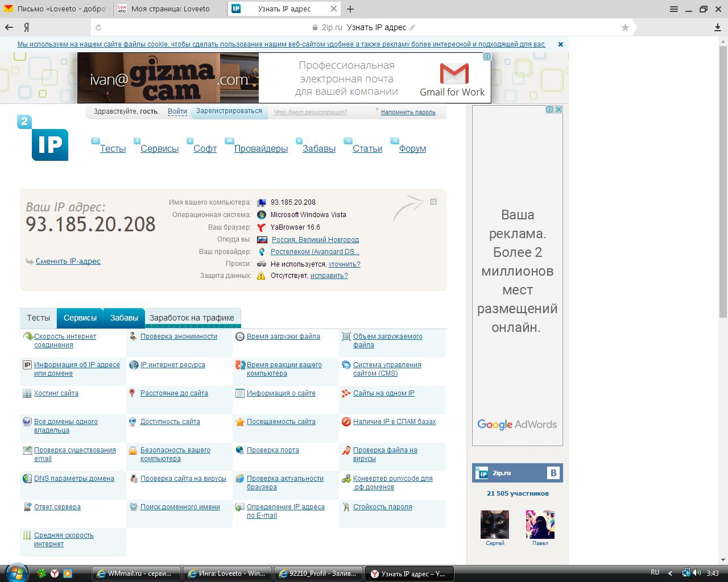Select the 'Забавы' tab
Viewport: 728px width, 582px height.
pos(124,318)
